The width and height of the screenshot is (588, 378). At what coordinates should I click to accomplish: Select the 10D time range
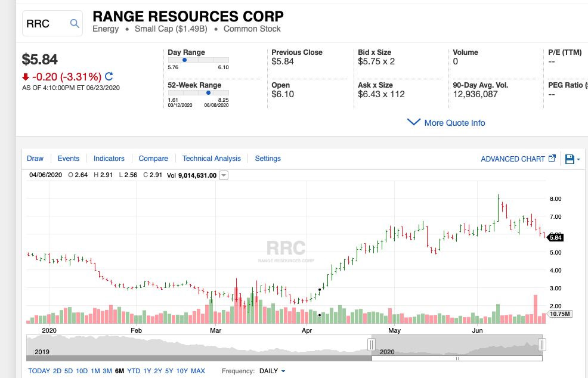82,371
